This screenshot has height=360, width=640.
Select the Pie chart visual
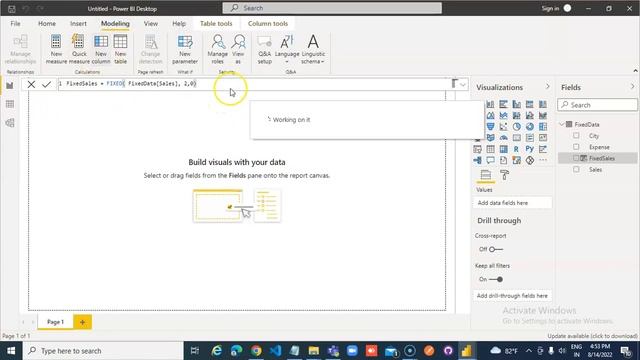tap(516, 127)
